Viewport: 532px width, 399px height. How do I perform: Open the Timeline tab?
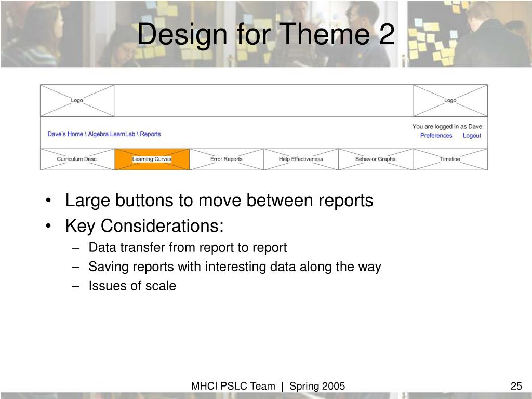point(450,159)
